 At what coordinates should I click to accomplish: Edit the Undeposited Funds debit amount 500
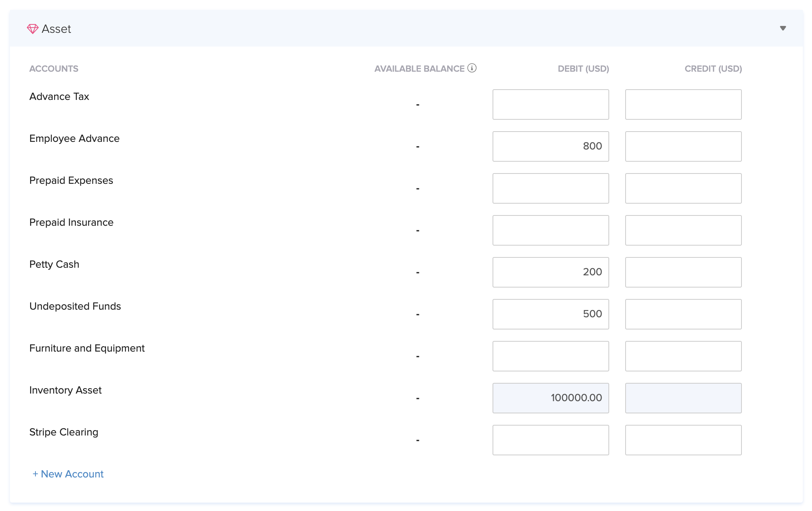(x=550, y=314)
